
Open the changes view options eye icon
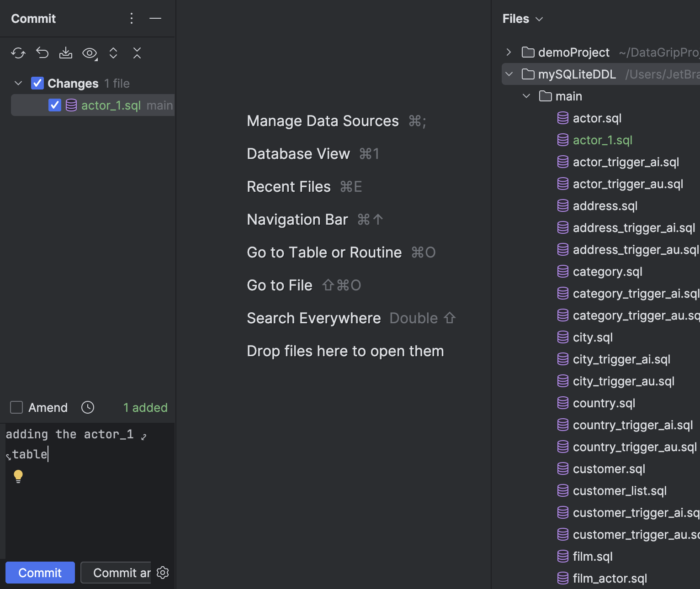(x=90, y=53)
